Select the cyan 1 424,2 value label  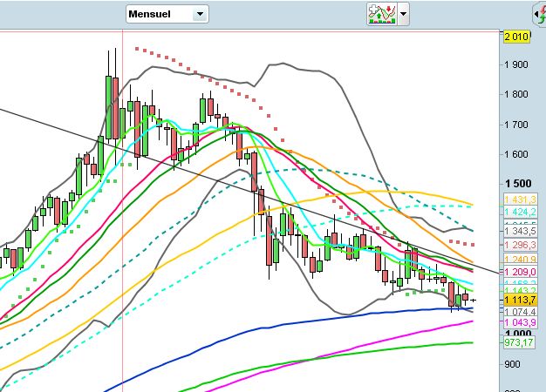pos(520,212)
